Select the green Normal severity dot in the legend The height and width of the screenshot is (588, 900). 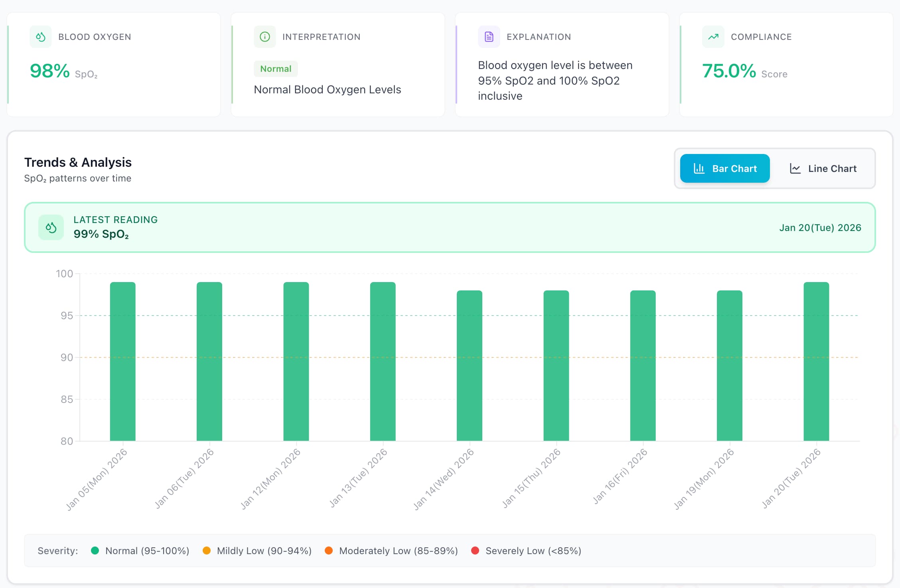tap(95, 551)
